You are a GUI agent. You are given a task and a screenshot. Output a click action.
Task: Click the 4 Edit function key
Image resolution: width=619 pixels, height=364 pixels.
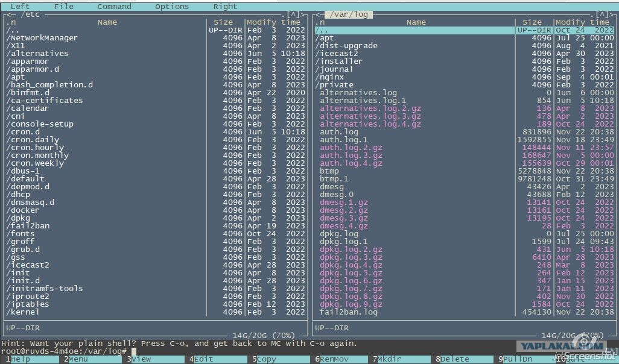pos(203,359)
